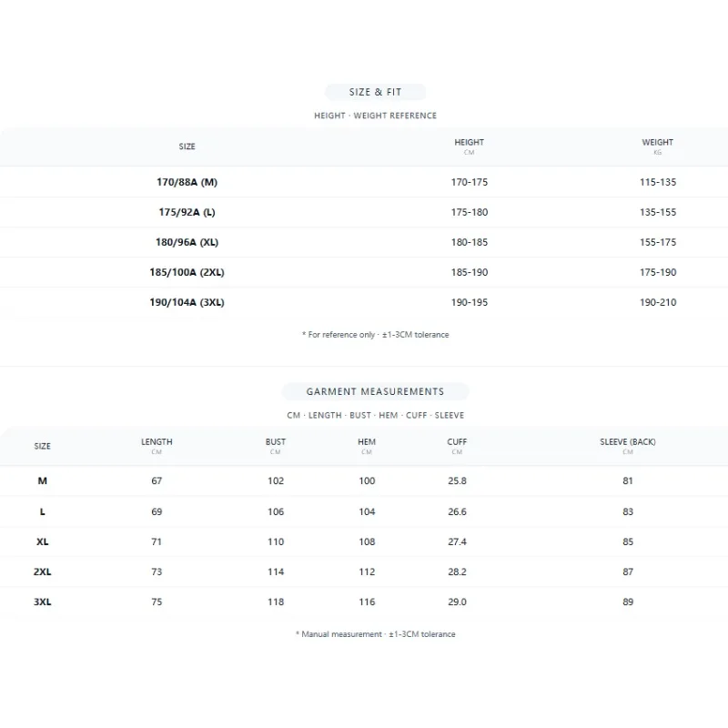This screenshot has height=728, width=728.
Task: Click the height value "175-180"
Action: pos(470,212)
